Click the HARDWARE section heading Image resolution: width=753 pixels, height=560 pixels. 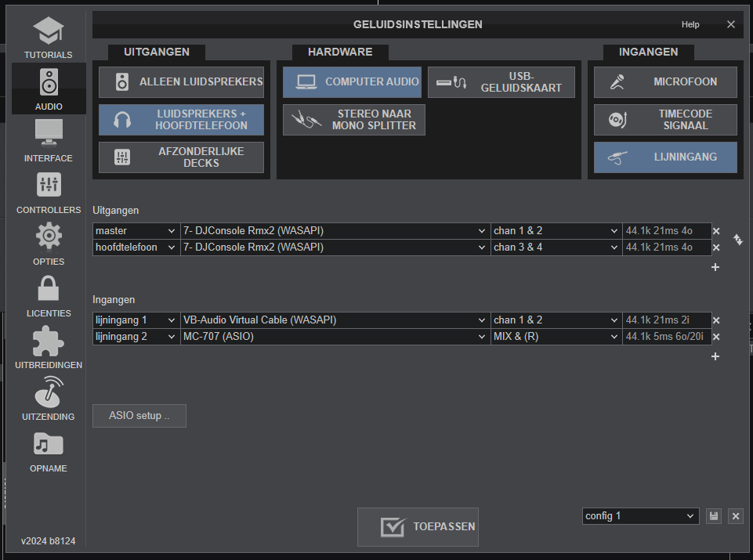pos(340,52)
